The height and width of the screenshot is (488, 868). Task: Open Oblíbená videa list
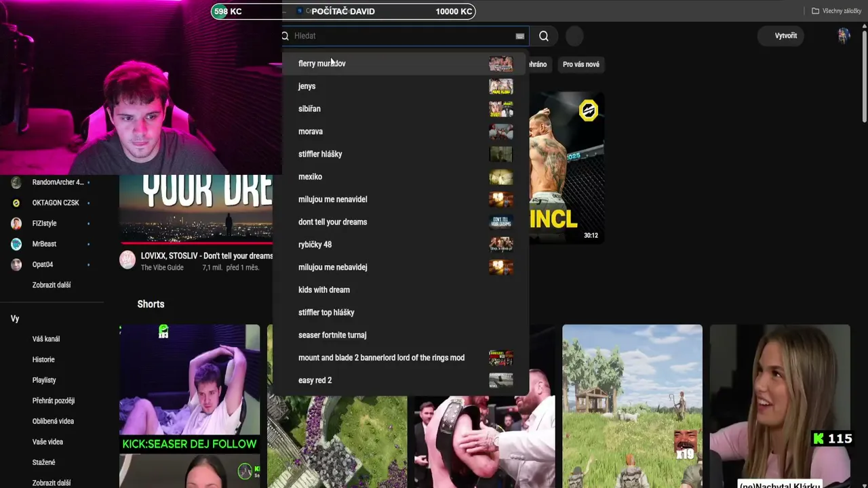tap(53, 422)
